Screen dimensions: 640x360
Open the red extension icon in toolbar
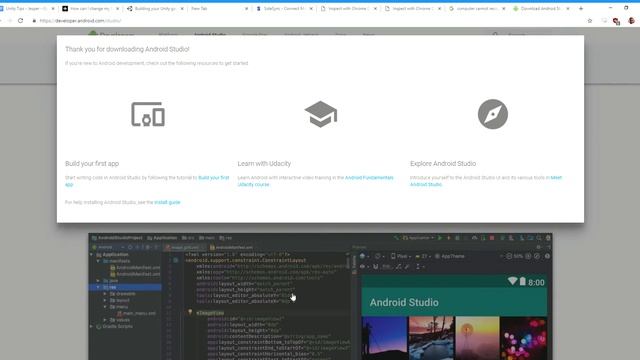point(616,21)
